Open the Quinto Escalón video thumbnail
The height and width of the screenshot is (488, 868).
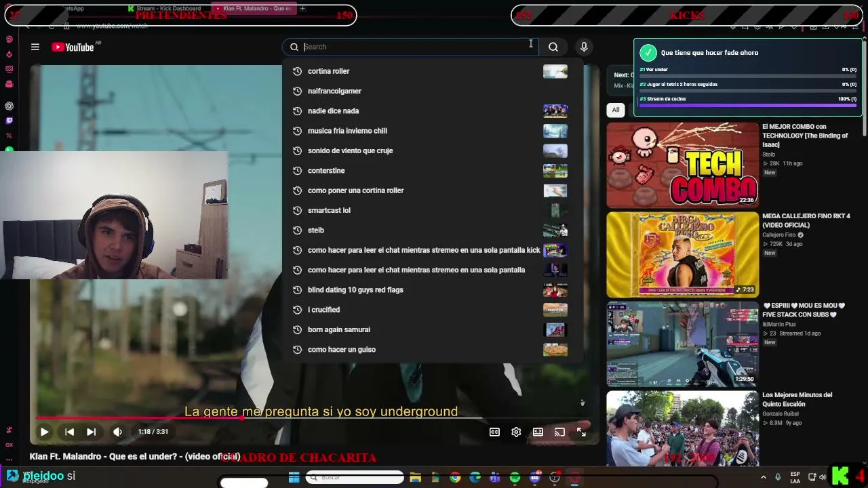tap(682, 428)
